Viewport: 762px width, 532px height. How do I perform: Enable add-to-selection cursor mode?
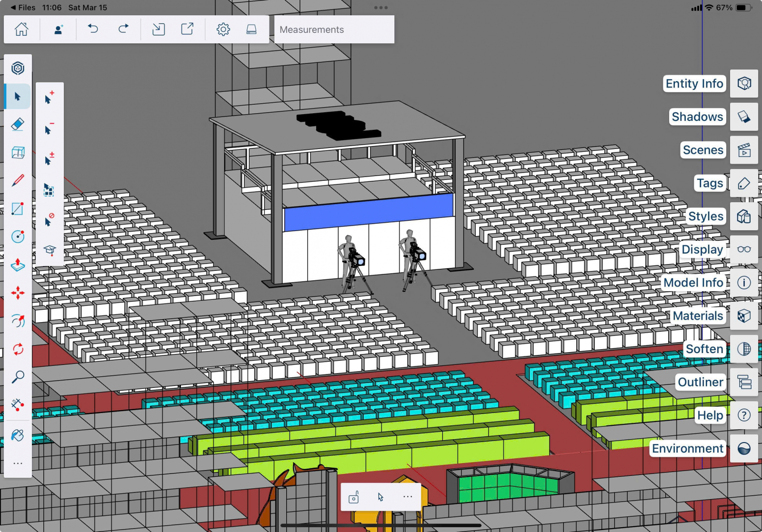(49, 98)
